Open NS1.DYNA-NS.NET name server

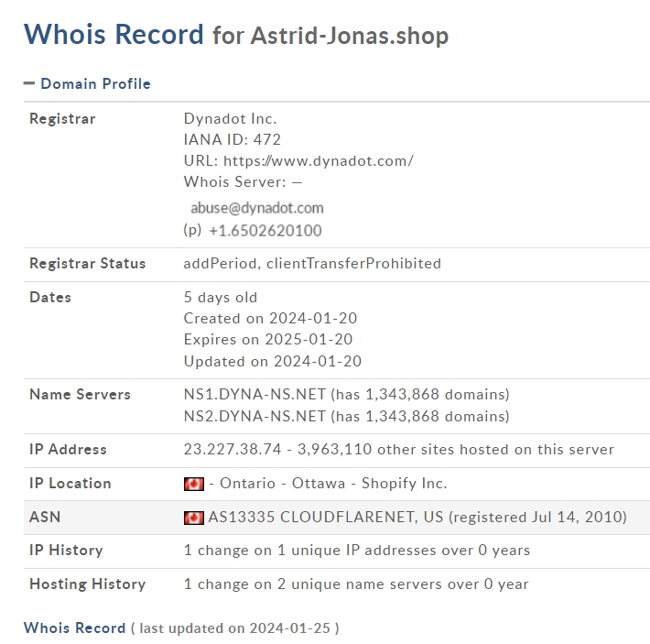click(x=255, y=394)
